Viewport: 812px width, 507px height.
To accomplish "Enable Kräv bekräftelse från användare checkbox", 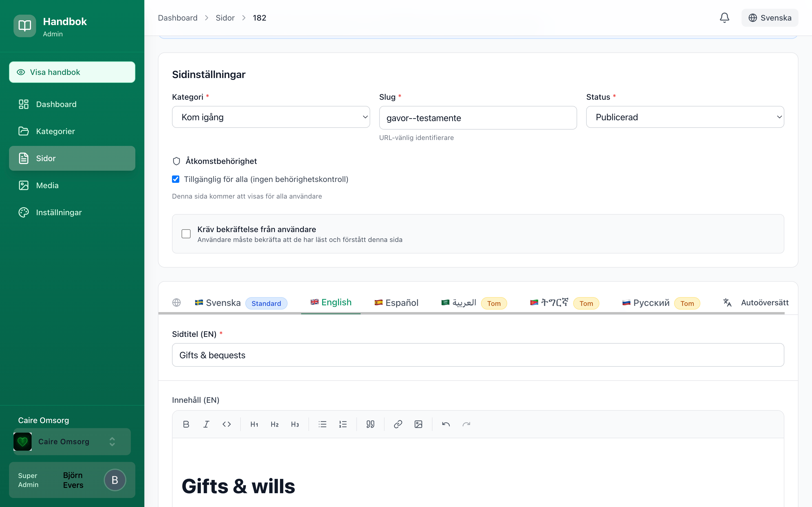I will [x=186, y=234].
